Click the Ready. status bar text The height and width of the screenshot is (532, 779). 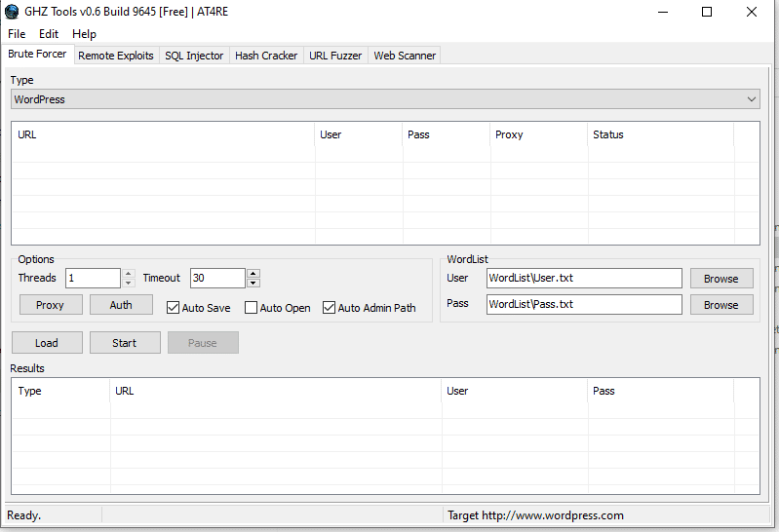tap(23, 515)
